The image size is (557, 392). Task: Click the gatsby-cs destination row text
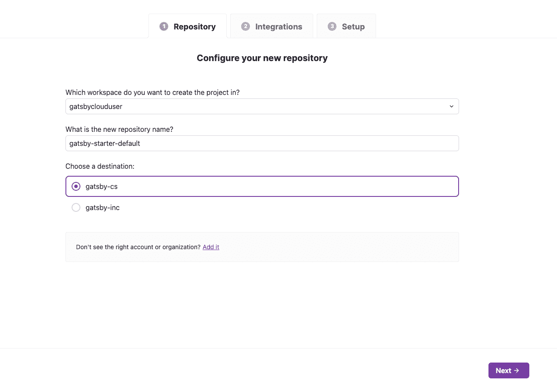coord(101,186)
